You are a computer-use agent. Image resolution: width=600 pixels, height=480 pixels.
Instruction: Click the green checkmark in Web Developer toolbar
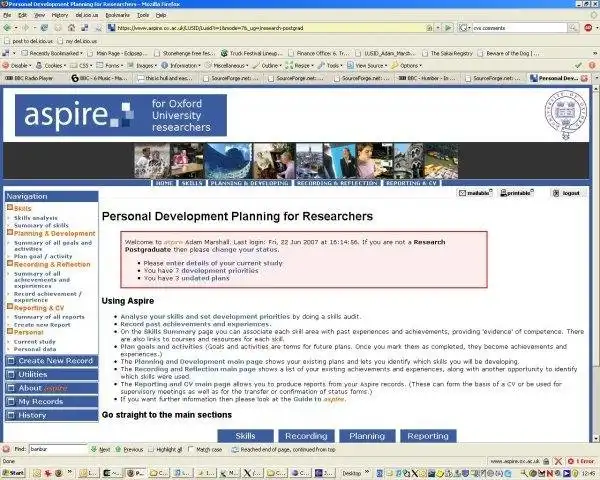[578, 65]
